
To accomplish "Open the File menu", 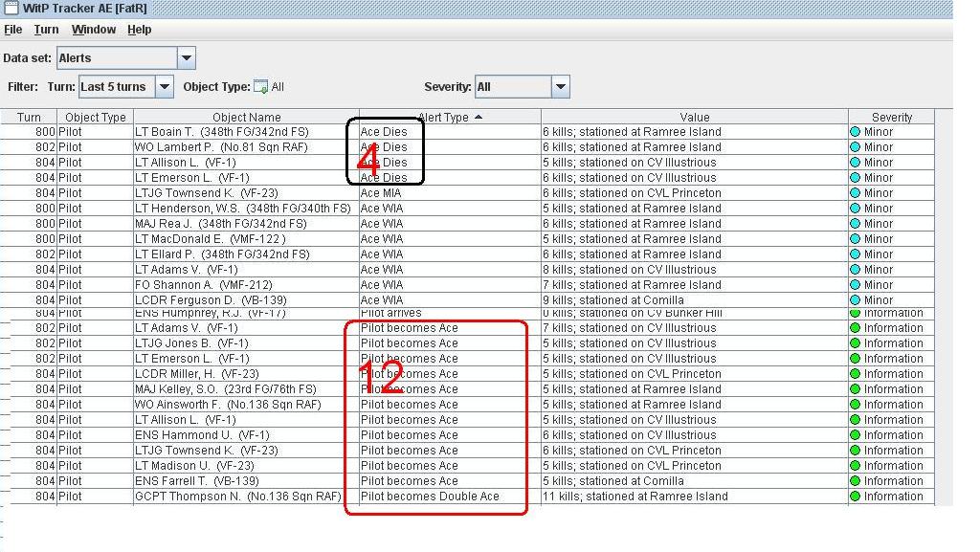I will point(12,30).
